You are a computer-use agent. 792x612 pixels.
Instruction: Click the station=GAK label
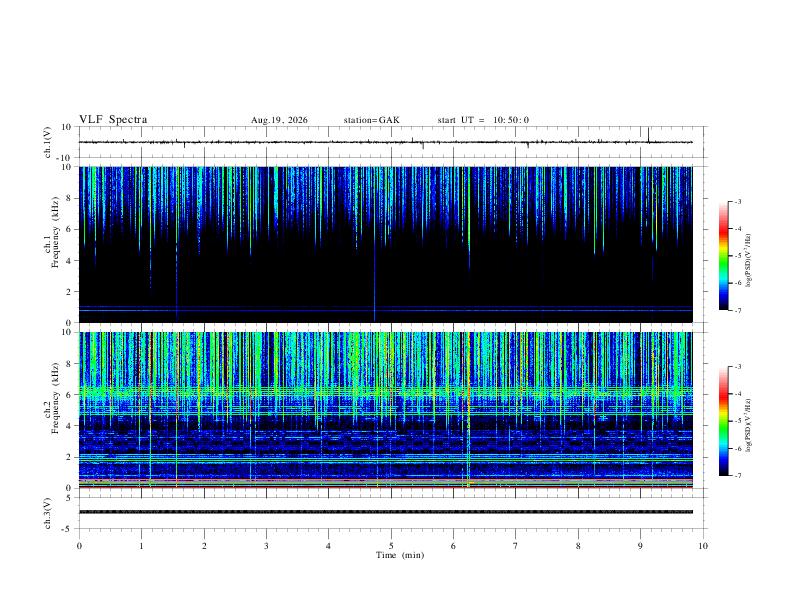coord(371,120)
